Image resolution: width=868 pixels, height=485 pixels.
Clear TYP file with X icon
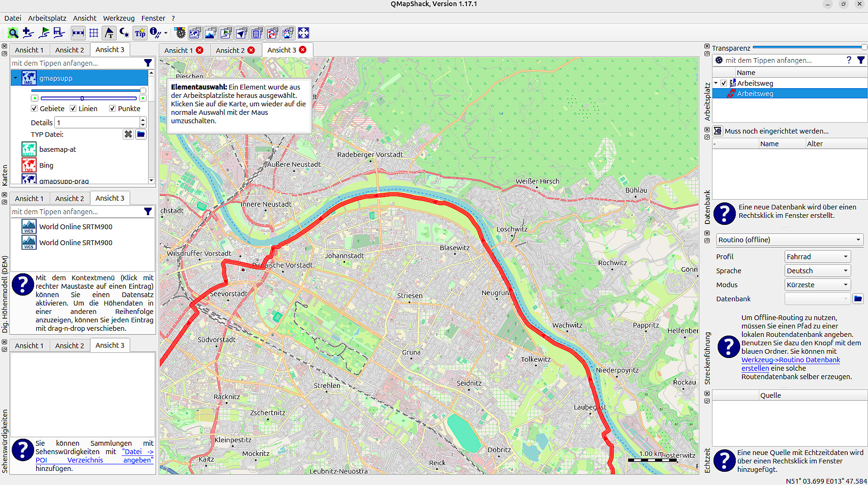128,134
